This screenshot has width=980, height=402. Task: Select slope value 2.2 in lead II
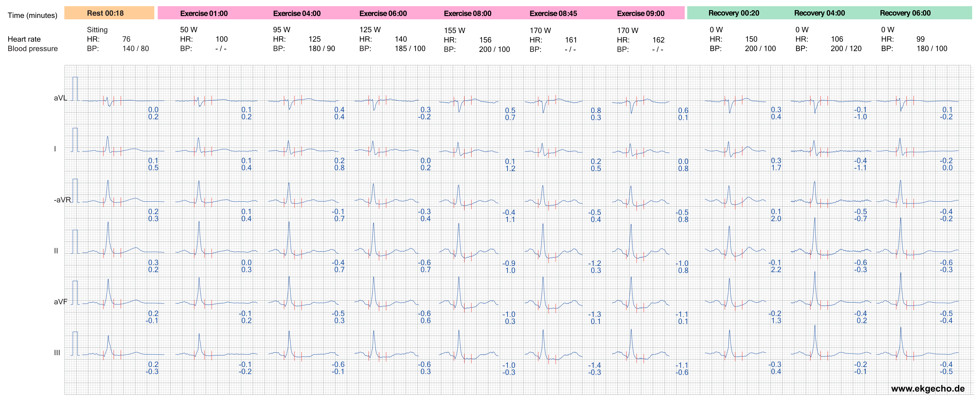tap(776, 270)
